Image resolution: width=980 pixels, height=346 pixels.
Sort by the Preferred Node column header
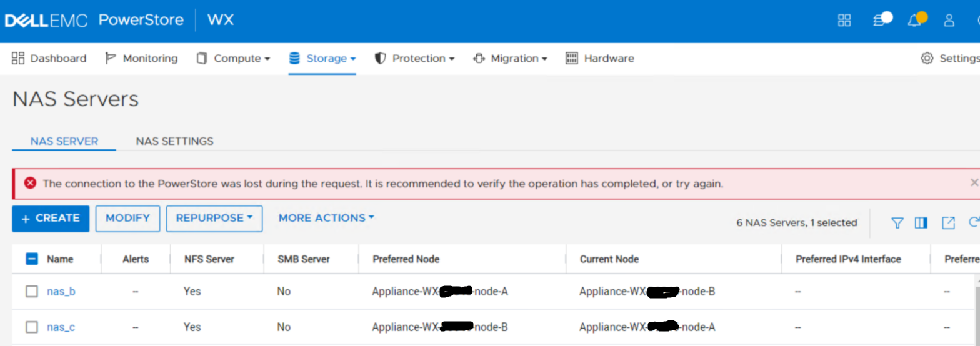click(x=406, y=259)
